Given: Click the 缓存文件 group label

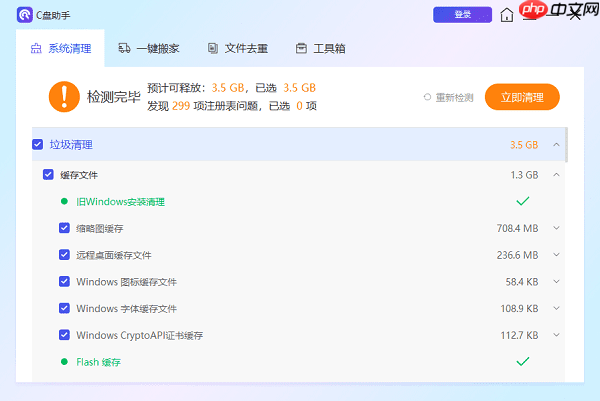Looking at the screenshot, I should 79,175.
